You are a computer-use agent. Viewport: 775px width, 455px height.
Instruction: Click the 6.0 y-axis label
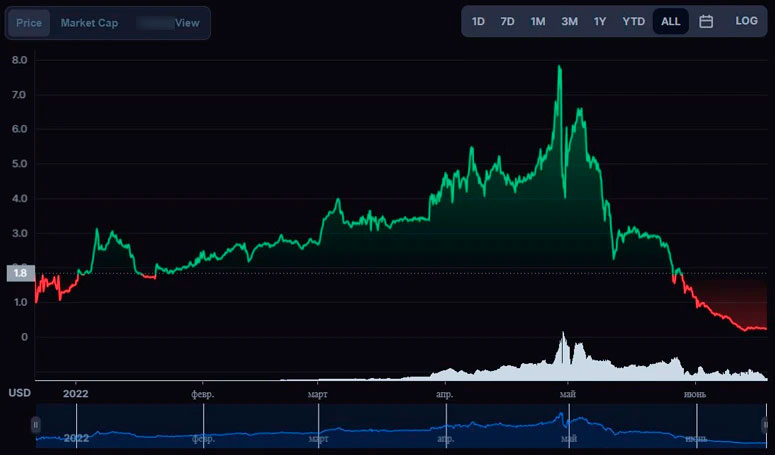(x=20, y=129)
